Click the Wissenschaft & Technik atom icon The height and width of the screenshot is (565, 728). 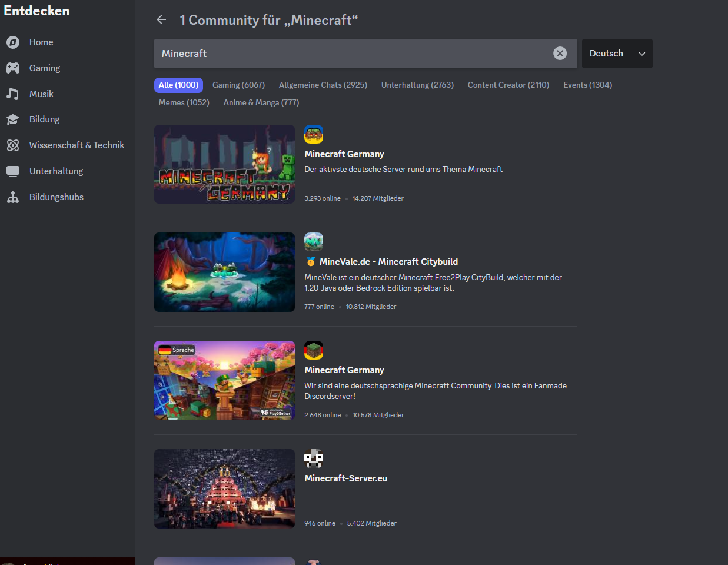click(x=13, y=145)
